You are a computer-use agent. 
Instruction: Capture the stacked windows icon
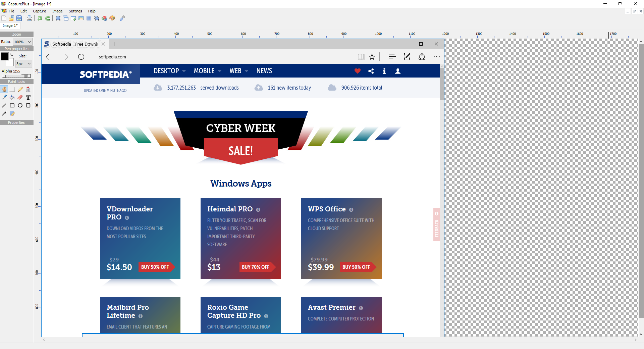coord(66,18)
